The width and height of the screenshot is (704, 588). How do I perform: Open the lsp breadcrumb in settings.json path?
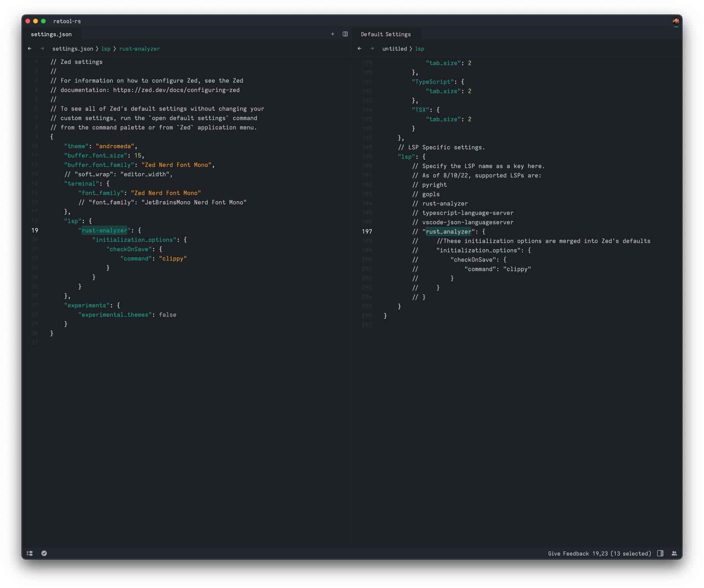coord(106,48)
